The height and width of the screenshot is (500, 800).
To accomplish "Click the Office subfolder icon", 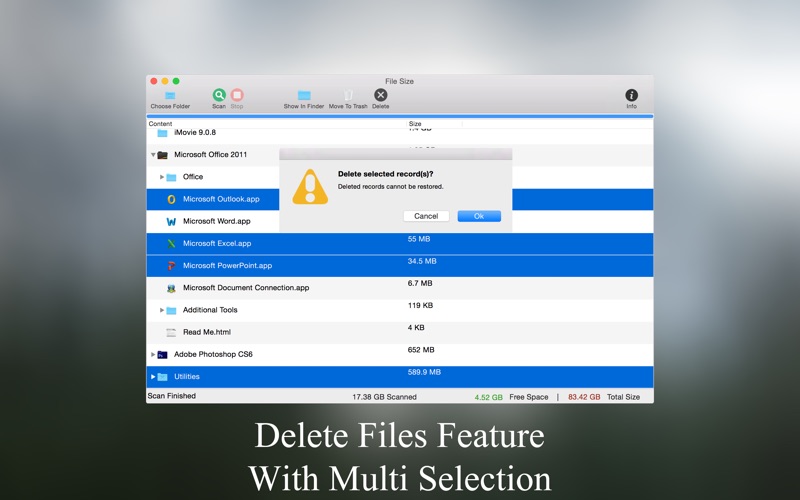I will 171,178.
